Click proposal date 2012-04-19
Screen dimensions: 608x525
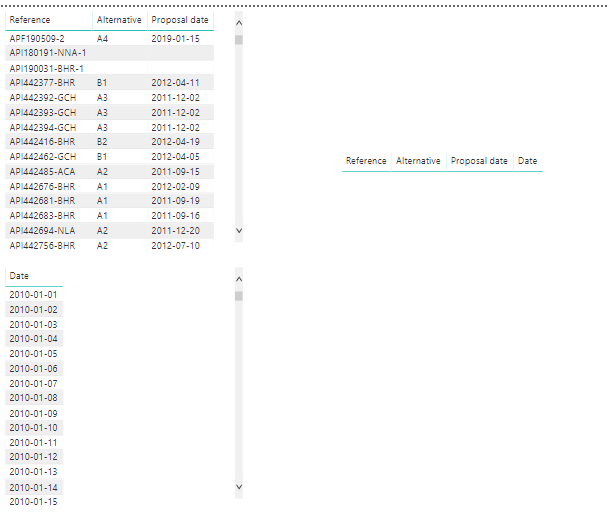(x=175, y=142)
